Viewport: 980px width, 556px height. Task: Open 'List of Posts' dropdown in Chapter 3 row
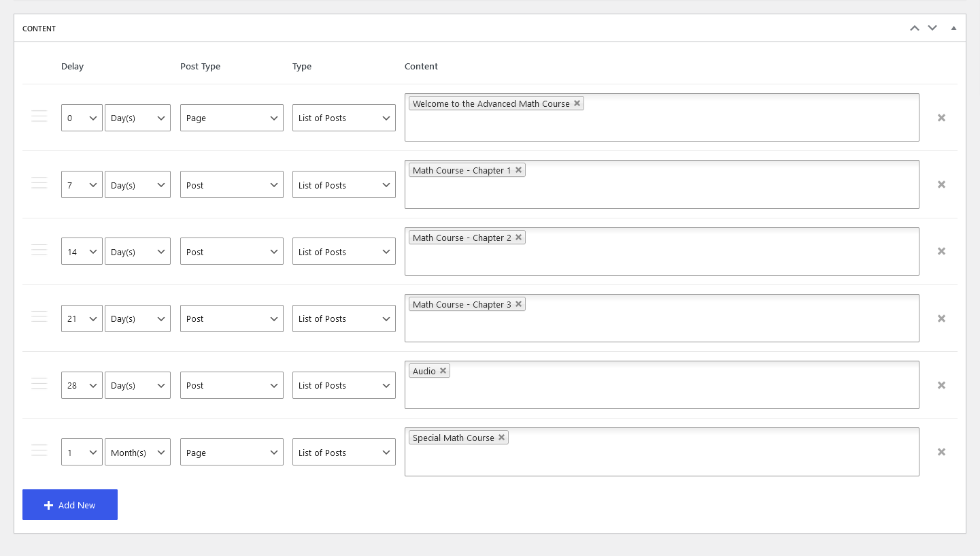pyautogui.click(x=343, y=318)
